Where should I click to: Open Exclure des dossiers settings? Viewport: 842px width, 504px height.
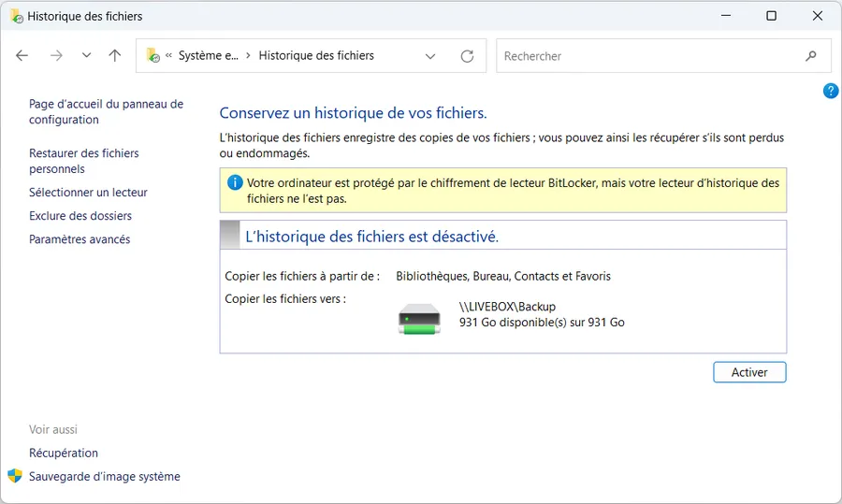pos(80,216)
